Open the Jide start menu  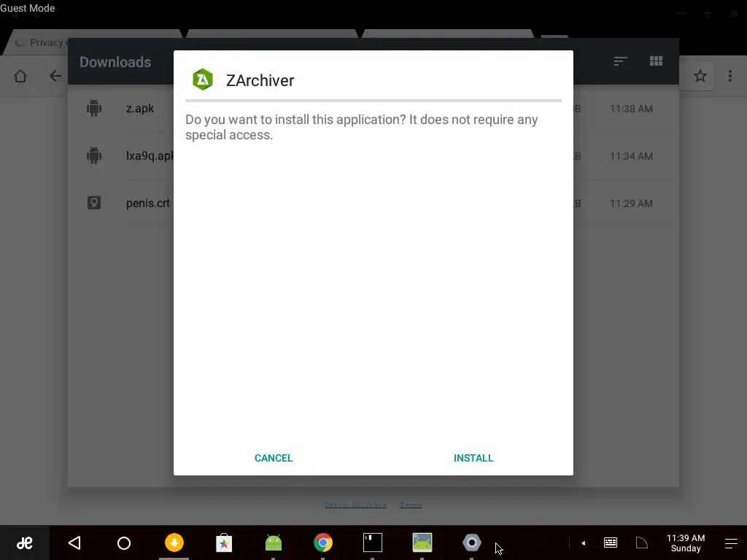tap(24, 542)
